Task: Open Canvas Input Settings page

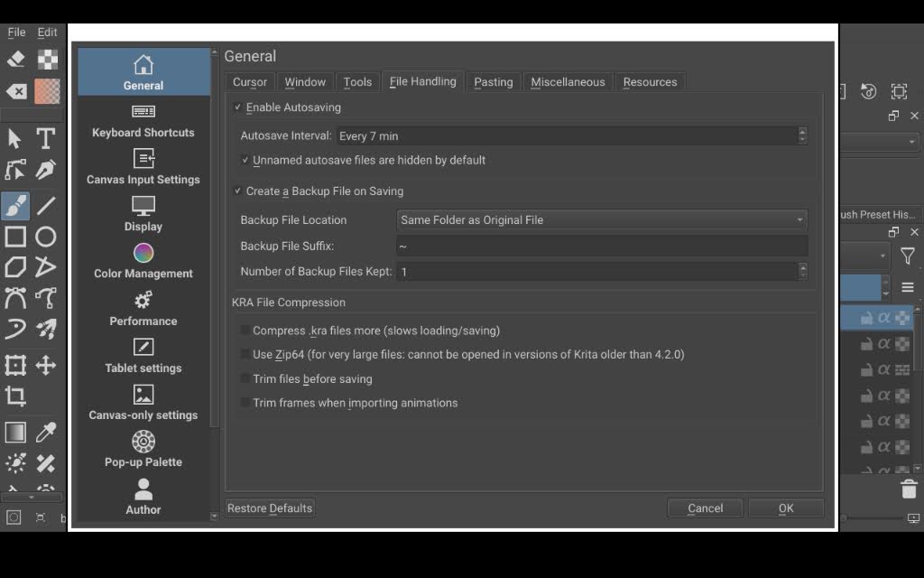Action: 143,168
